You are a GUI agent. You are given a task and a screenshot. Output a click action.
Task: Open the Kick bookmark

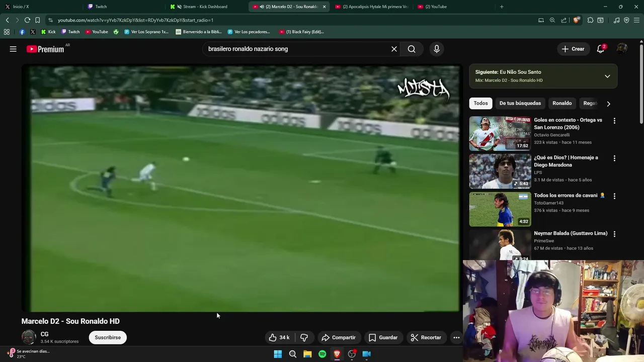tap(48, 32)
